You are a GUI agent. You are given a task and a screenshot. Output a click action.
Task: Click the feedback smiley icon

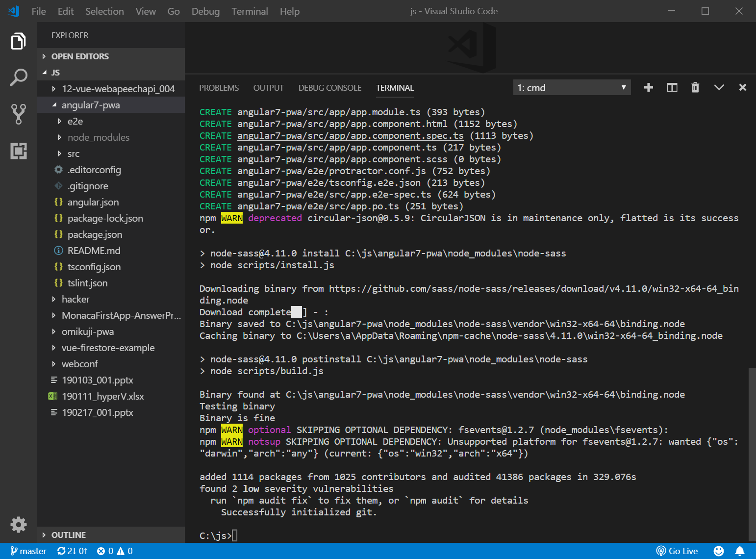pos(718,551)
